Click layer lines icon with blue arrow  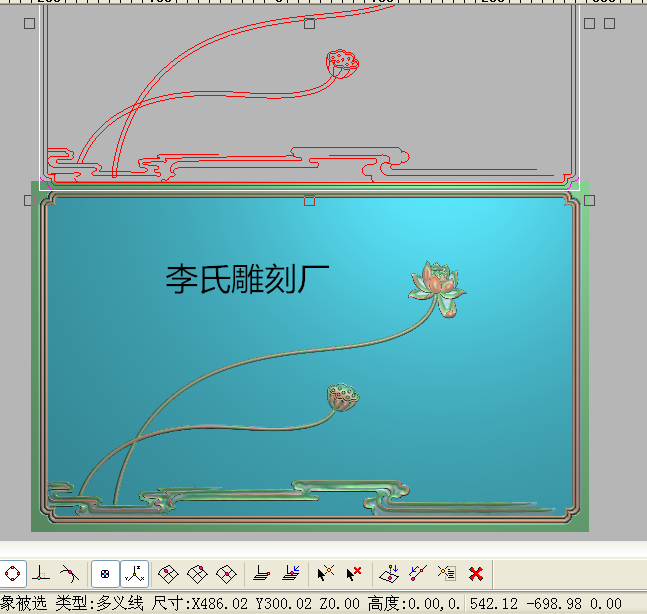coord(291,573)
